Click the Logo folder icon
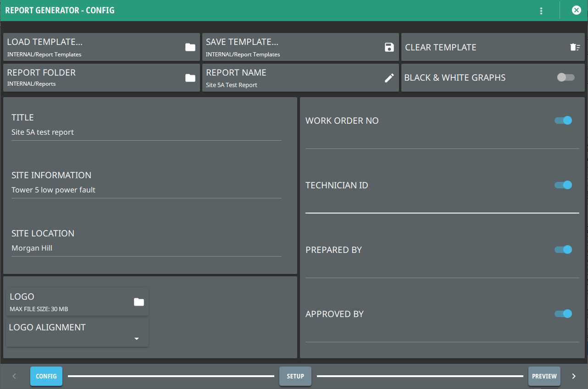Image resolution: width=588 pixels, height=389 pixels. (139, 302)
